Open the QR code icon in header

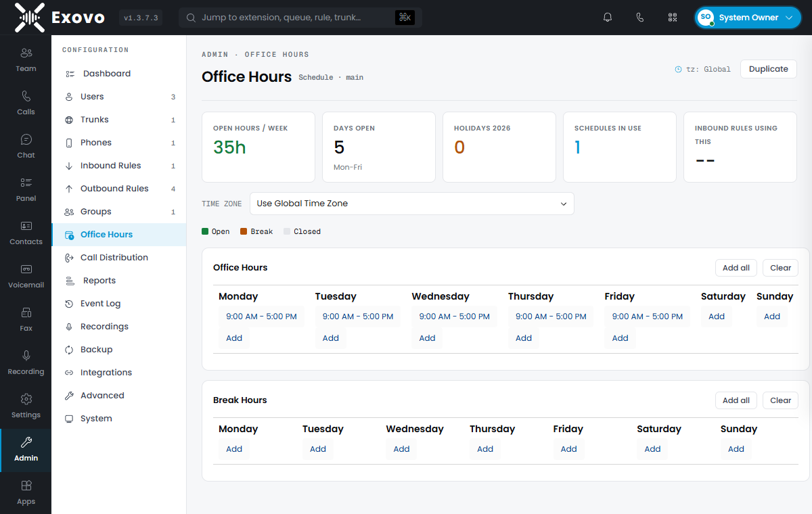coord(673,18)
